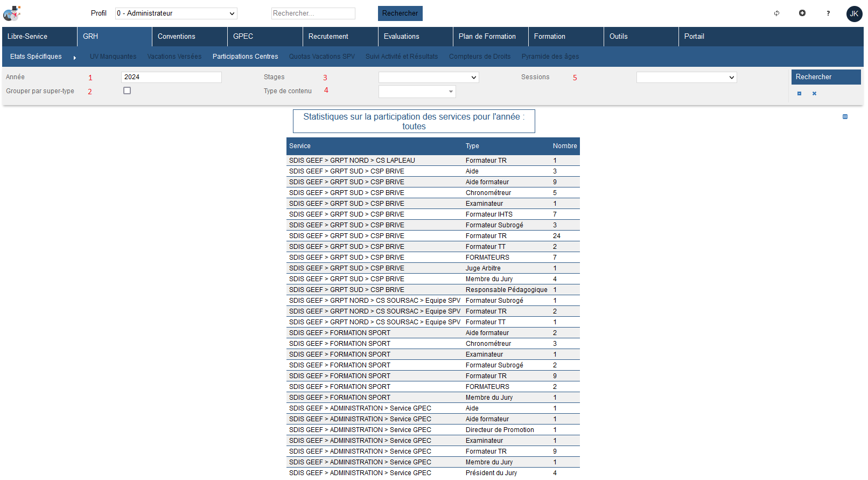Open the Type de contenu combo box
868x480 pixels.
coord(417,92)
